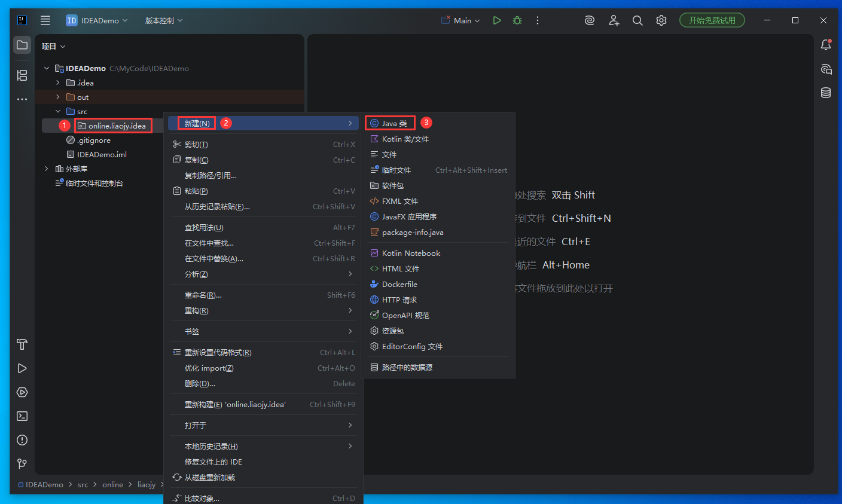This screenshot has width=842, height=504.
Task: Open the Database tool window
Action: tap(826, 93)
